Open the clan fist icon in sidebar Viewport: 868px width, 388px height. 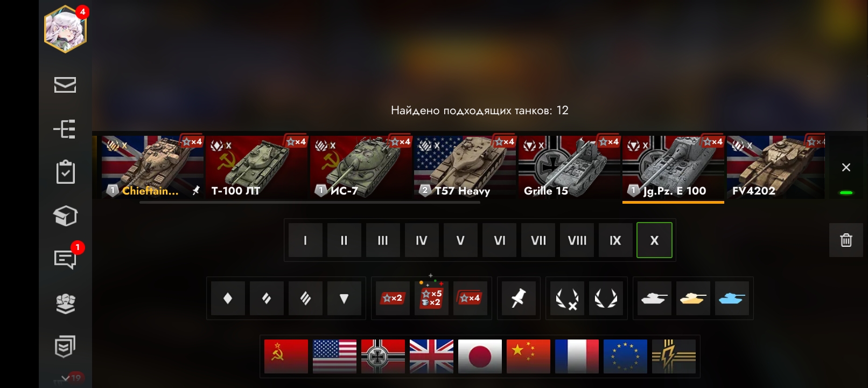point(65,303)
